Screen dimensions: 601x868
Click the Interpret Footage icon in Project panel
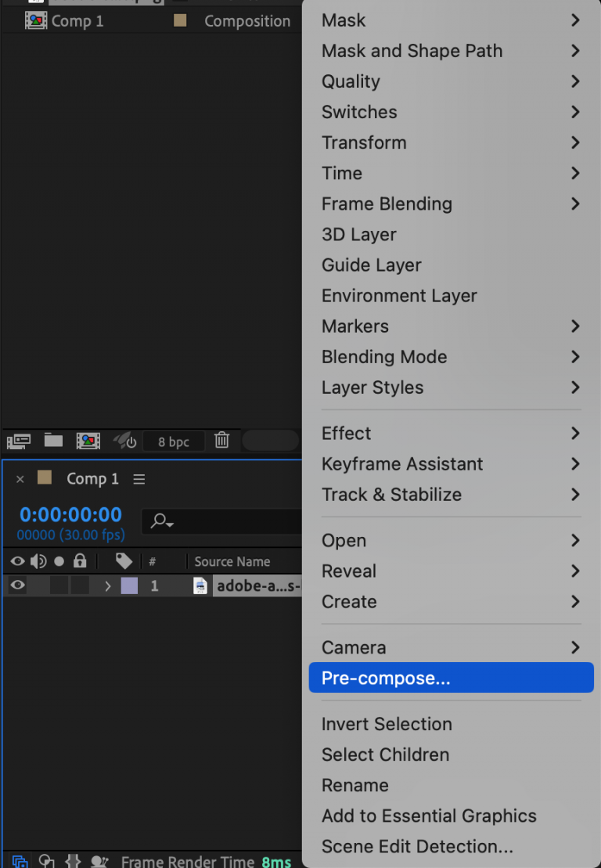pyautogui.click(x=18, y=441)
